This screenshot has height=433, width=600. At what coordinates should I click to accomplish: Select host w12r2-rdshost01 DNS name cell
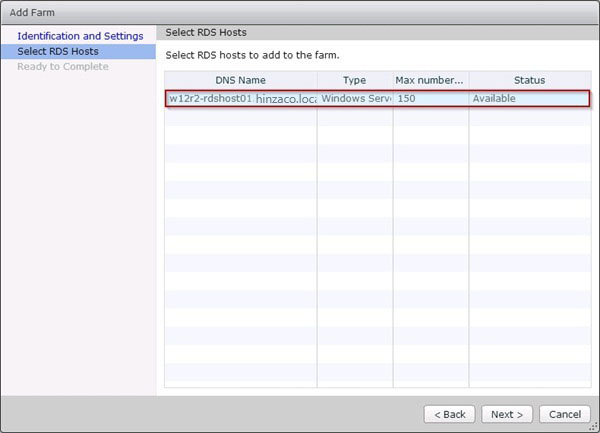coord(240,99)
